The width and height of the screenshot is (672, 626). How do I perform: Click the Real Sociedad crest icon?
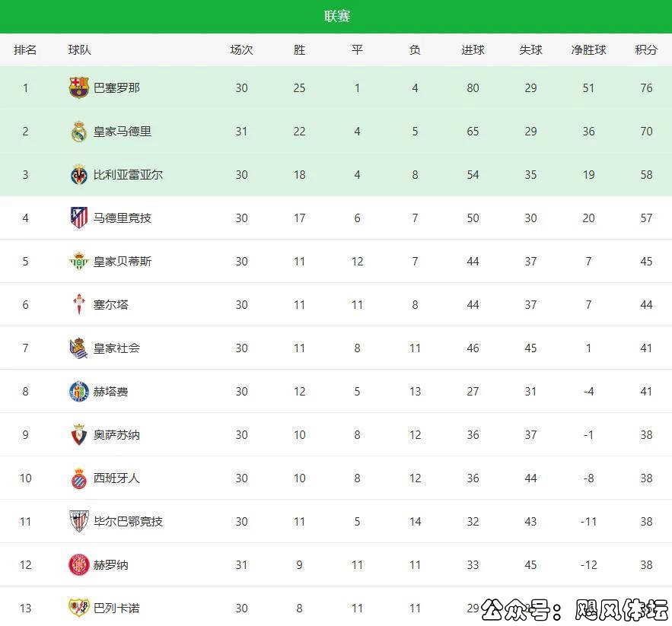click(79, 348)
